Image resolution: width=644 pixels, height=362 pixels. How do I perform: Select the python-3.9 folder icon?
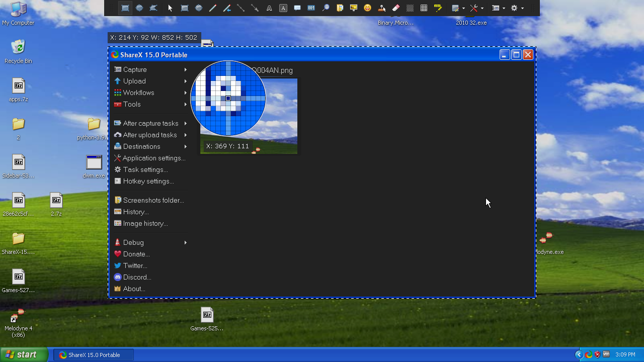click(94, 129)
